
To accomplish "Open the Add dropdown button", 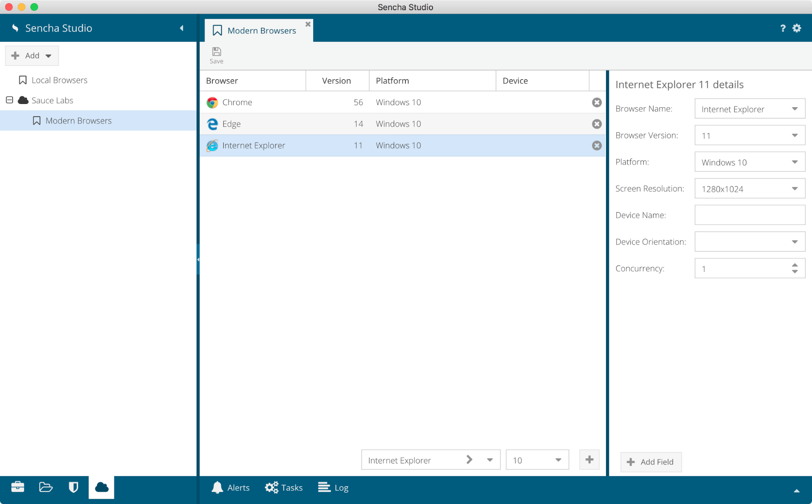I will pyautogui.click(x=32, y=56).
